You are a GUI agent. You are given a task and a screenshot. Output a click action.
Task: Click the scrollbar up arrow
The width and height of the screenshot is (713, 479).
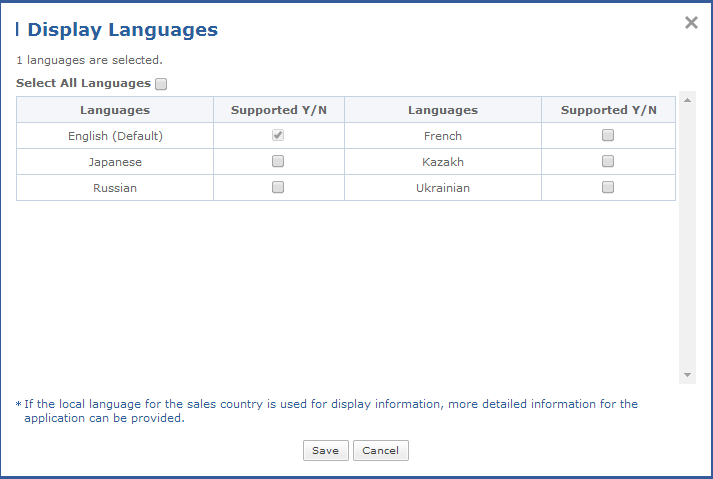click(x=687, y=100)
